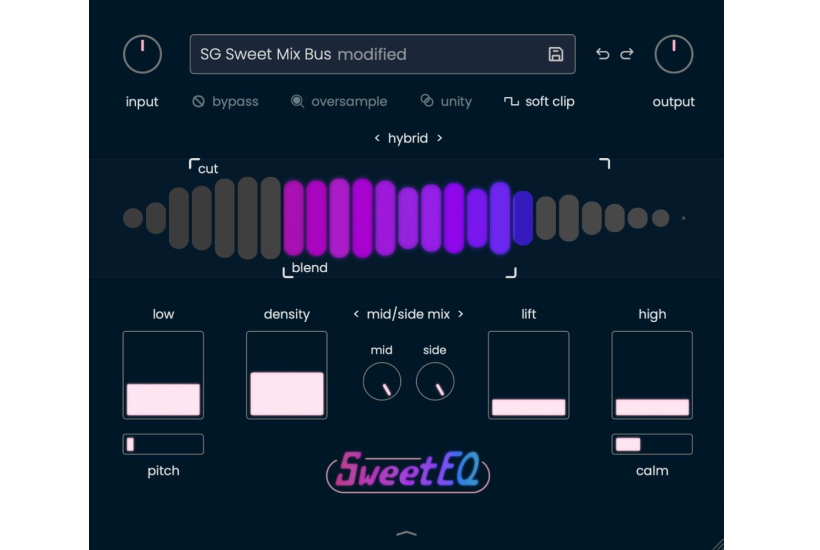Toggle bypass on
Screen dimensions: 820x550
(x=225, y=101)
